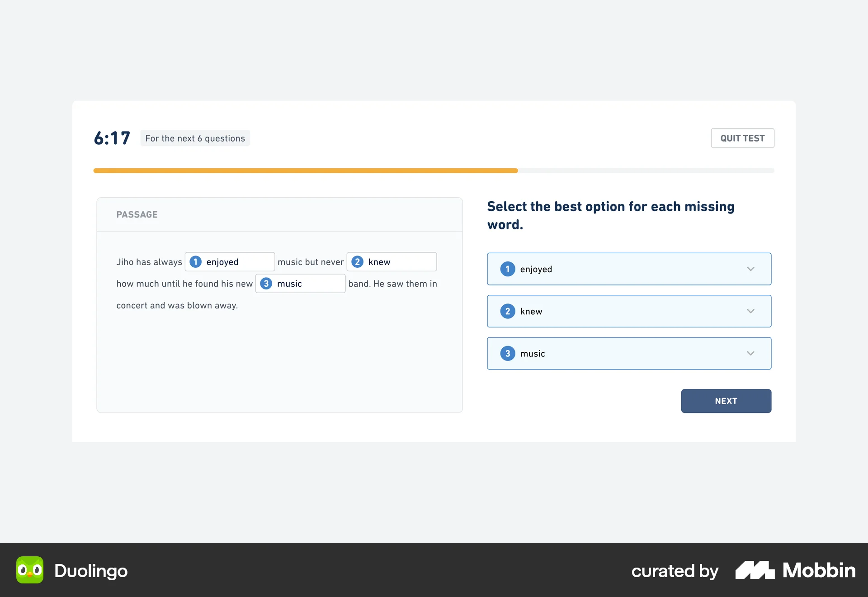Viewport: 868px width, 597px height.
Task: Click number 3 badge in passage blank
Action: coord(266,284)
